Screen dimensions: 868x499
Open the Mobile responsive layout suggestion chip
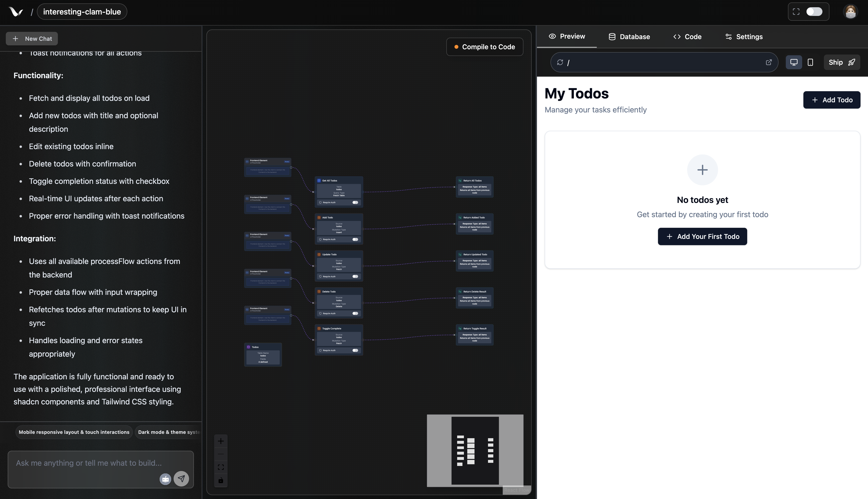click(74, 432)
